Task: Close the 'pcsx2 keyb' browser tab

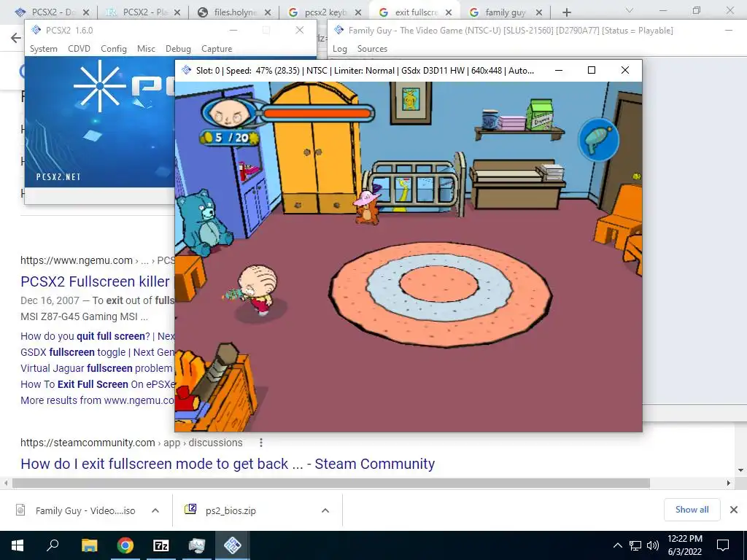Action: coord(358,12)
